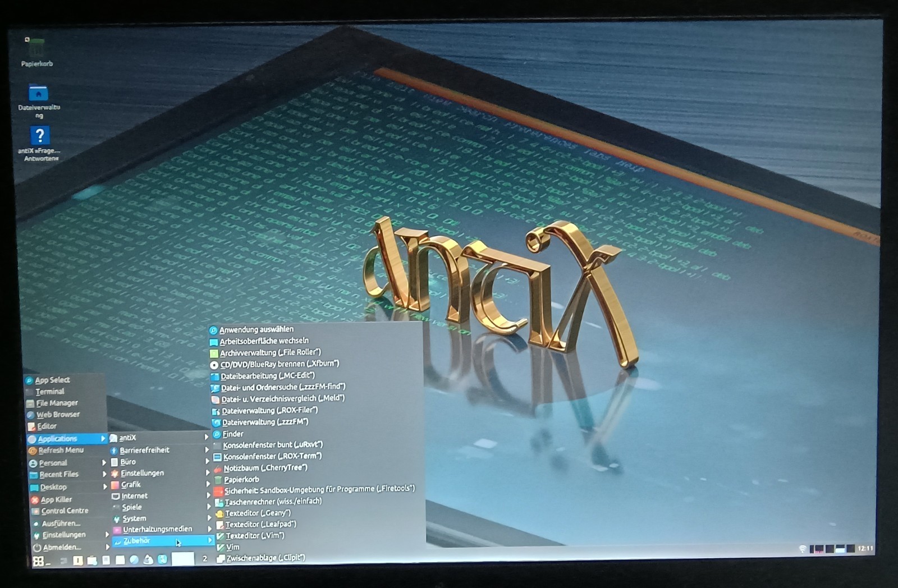Expand the Applications submenu entry
Image resolution: width=898 pixels, height=588 pixels.
pos(66,439)
